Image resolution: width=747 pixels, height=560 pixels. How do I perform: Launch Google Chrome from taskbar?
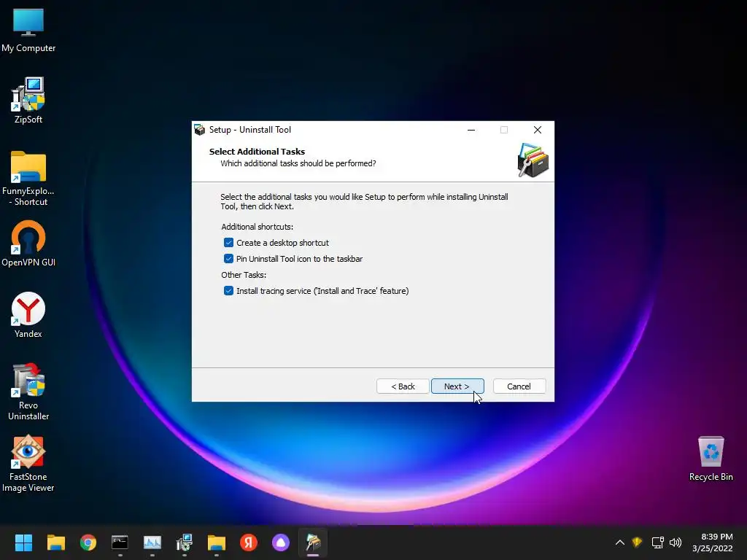[88, 542]
